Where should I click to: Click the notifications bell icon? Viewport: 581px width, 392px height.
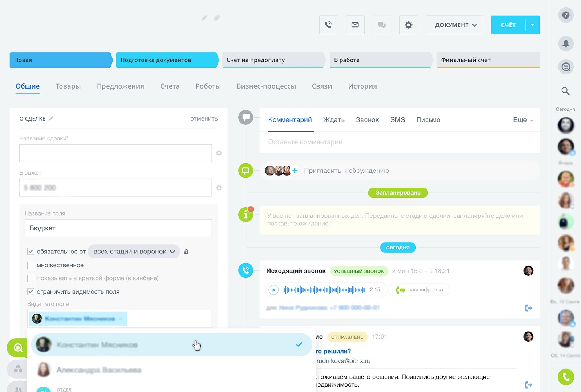pyautogui.click(x=566, y=44)
